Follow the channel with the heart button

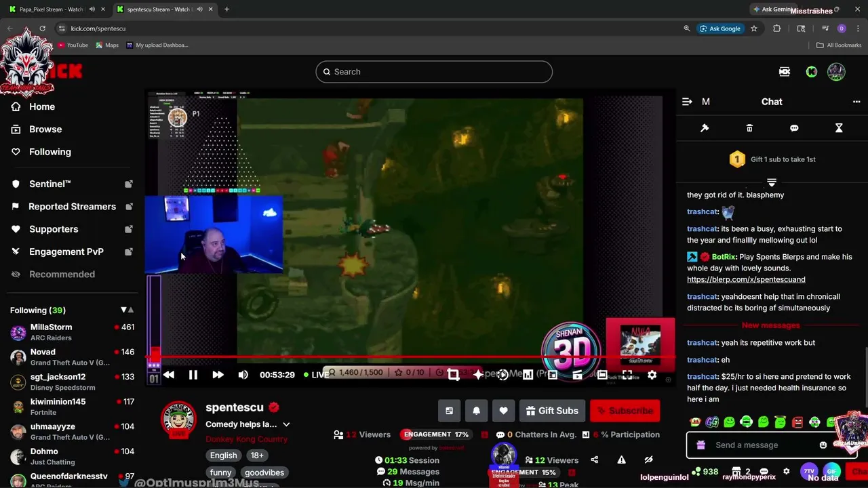[x=503, y=411]
